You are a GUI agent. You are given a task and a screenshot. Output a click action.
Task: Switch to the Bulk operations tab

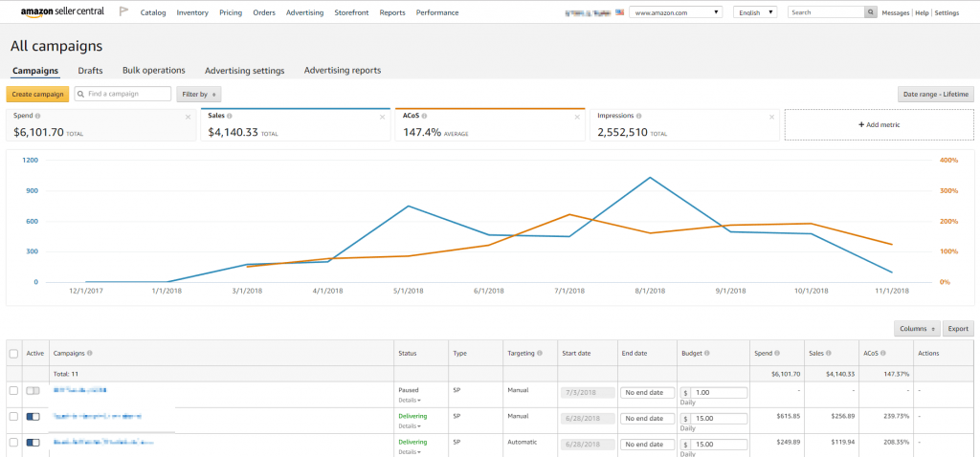tap(154, 71)
